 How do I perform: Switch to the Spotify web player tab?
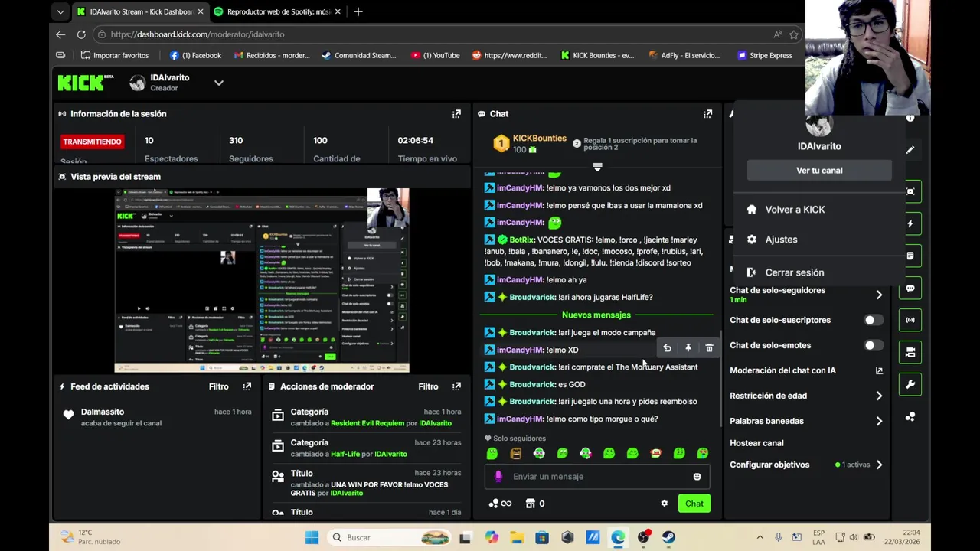coord(277,11)
